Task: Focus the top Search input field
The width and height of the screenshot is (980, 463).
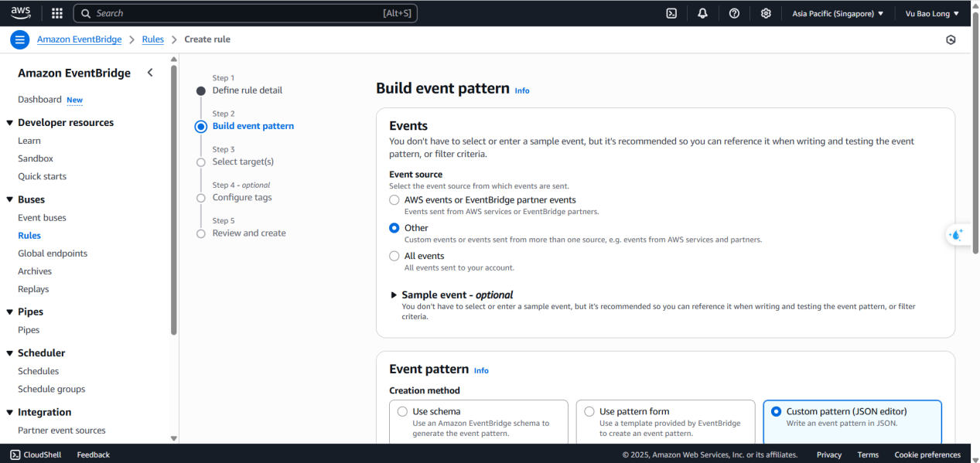Action: tap(246, 13)
